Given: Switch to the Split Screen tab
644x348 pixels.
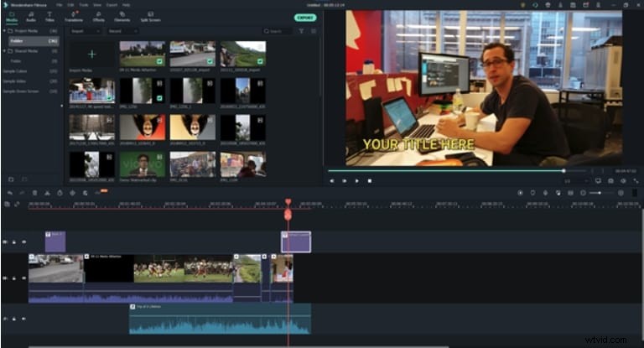Looking at the screenshot, I should 151,17.
